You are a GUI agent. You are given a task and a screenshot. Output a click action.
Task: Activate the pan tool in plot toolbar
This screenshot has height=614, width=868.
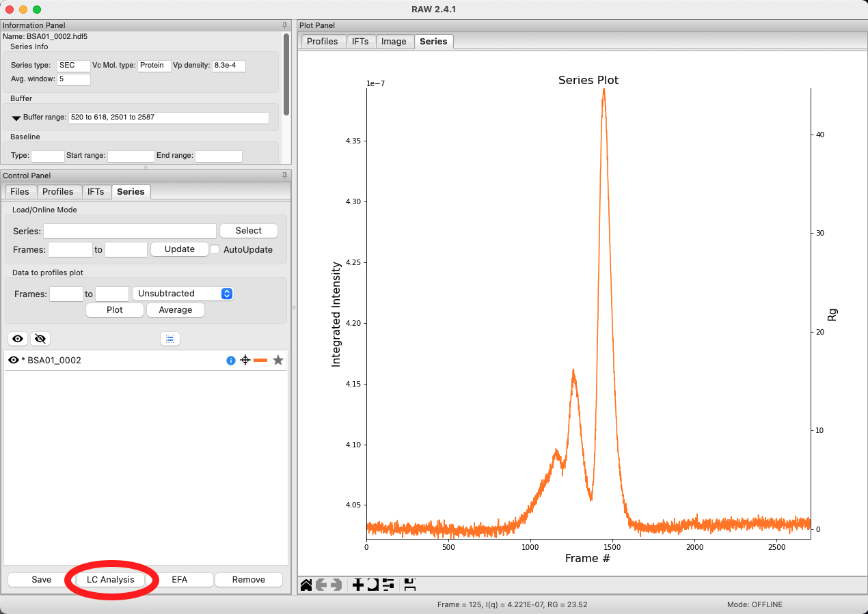(357, 585)
